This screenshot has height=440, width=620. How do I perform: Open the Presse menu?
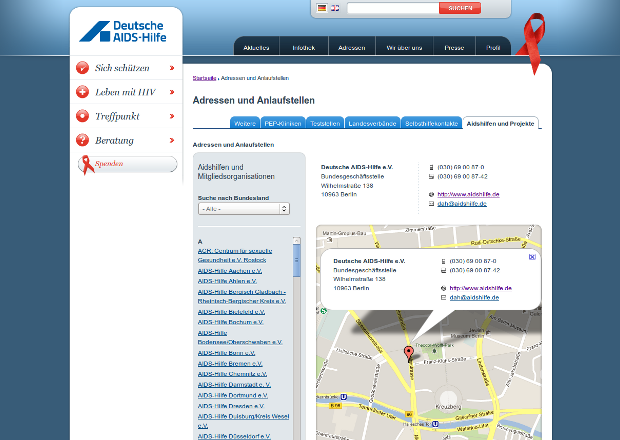(454, 48)
